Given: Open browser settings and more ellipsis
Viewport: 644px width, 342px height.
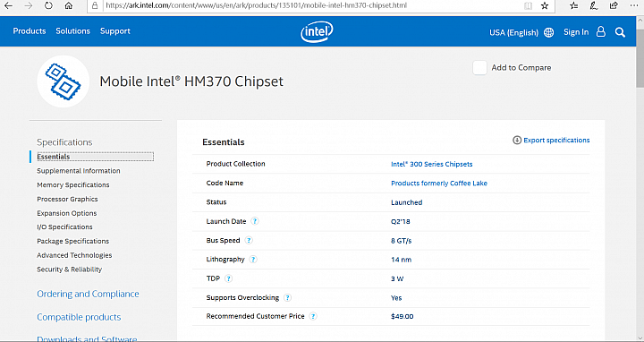Looking at the screenshot, I should [x=634, y=5].
